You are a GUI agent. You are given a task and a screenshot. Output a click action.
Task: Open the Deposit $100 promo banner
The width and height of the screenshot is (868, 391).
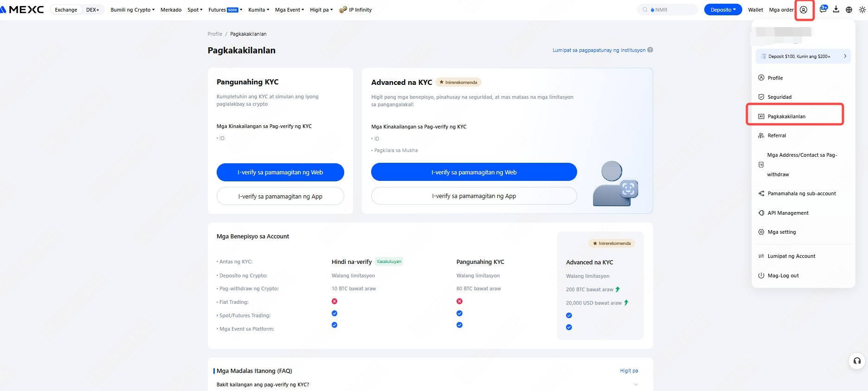point(803,56)
